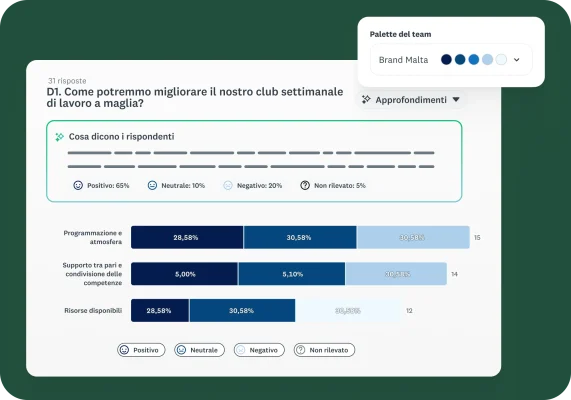Click the Positivo: 65% smiley icon
This screenshot has width=571, height=400.
[78, 185]
